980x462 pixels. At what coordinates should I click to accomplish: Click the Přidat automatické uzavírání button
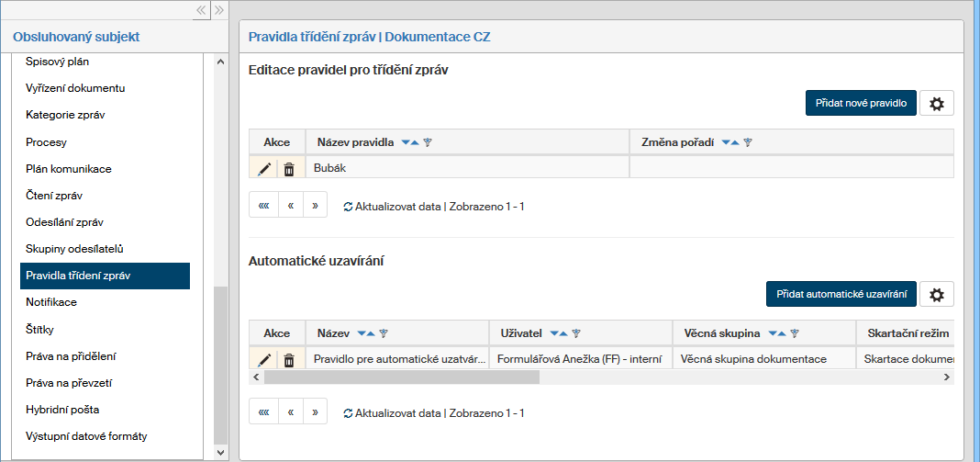(841, 295)
